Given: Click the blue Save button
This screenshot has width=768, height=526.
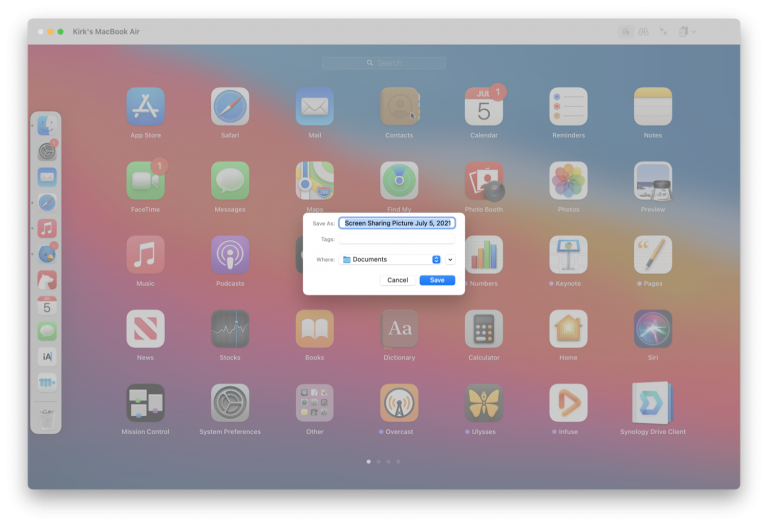Looking at the screenshot, I should coord(437,280).
